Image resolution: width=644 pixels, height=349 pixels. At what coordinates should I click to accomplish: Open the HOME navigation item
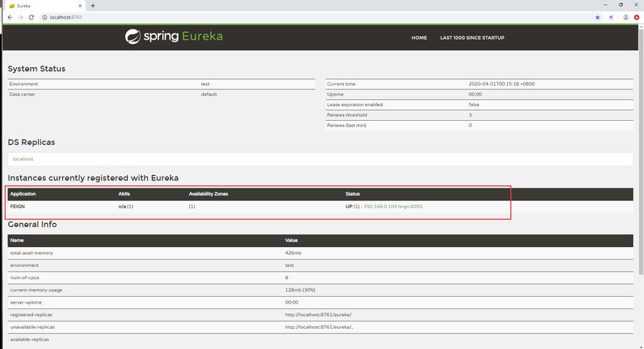coord(419,38)
